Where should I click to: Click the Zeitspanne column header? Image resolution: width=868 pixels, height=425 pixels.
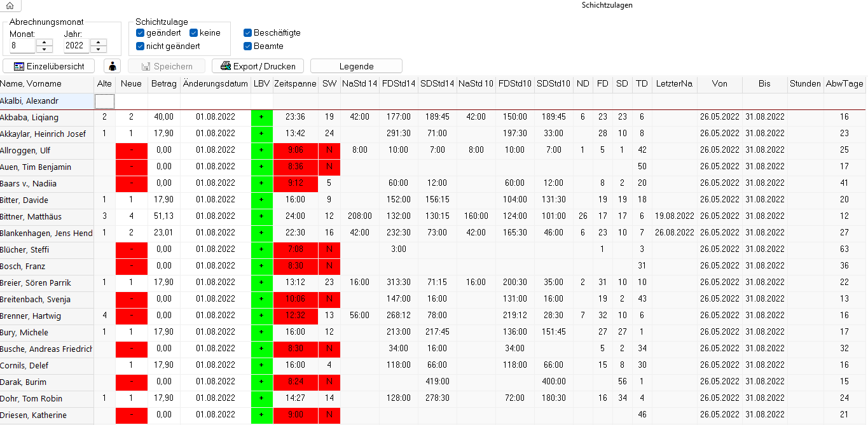point(296,84)
